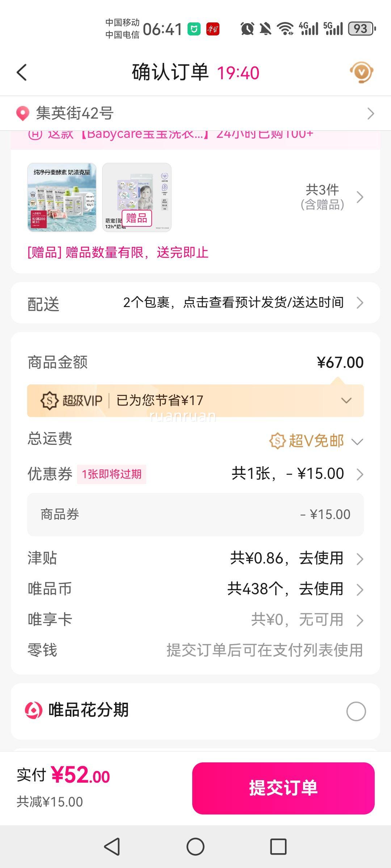
Task: Select the 唯品花分期 radio button
Action: click(356, 711)
